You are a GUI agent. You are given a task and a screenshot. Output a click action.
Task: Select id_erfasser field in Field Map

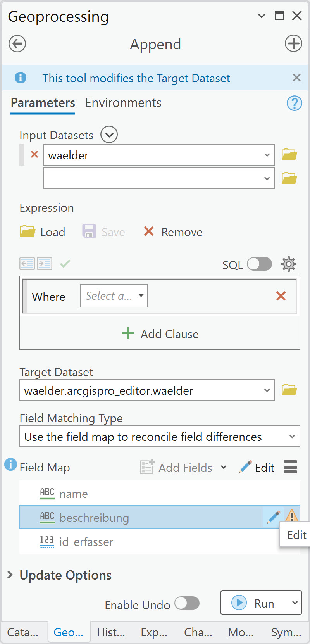pyautogui.click(x=86, y=542)
